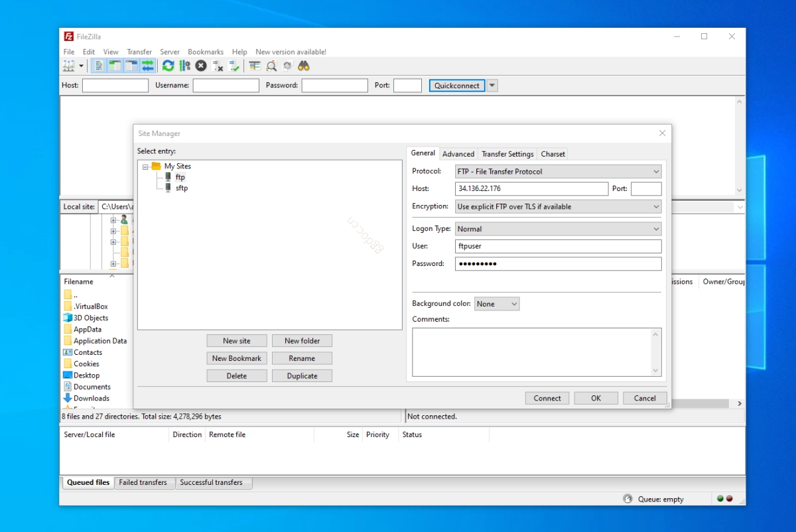Switch to the Transfer Settings tab
Image resolution: width=796 pixels, height=532 pixels.
pyautogui.click(x=507, y=154)
